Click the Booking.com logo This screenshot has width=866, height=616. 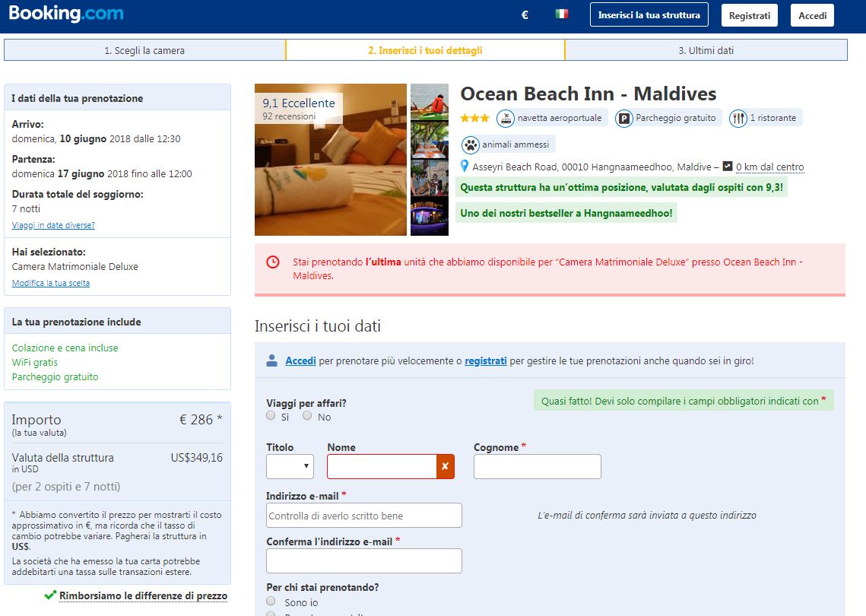[66, 13]
